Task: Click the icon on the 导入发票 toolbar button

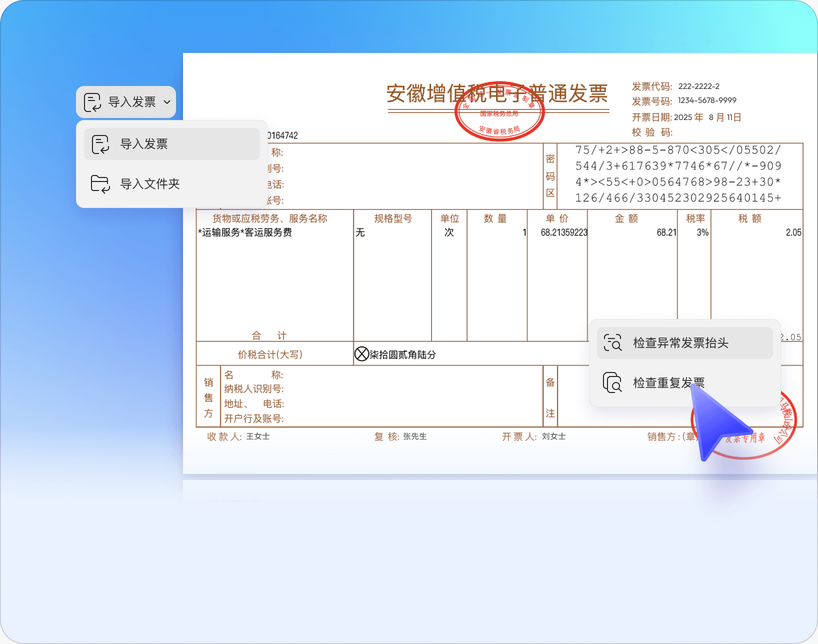Action: [x=92, y=102]
